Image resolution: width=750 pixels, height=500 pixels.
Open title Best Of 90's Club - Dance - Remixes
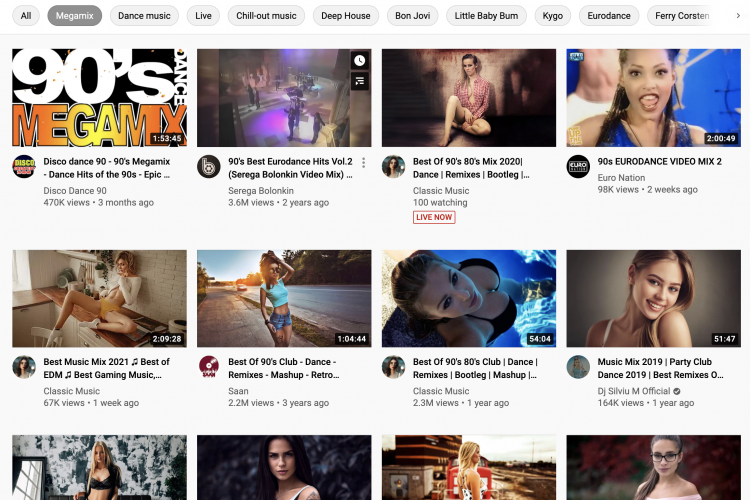284,368
